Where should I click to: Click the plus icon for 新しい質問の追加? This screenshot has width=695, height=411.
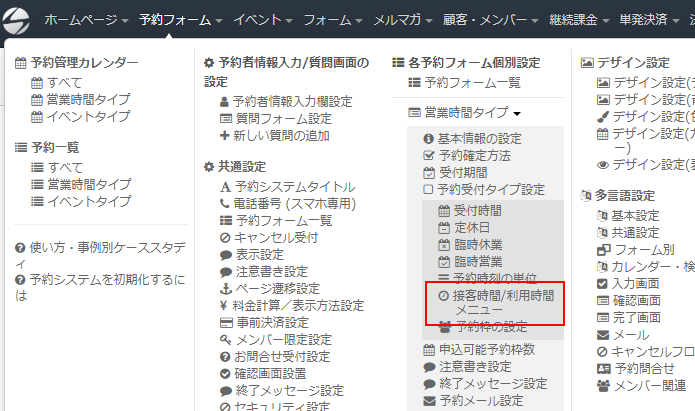[225, 135]
